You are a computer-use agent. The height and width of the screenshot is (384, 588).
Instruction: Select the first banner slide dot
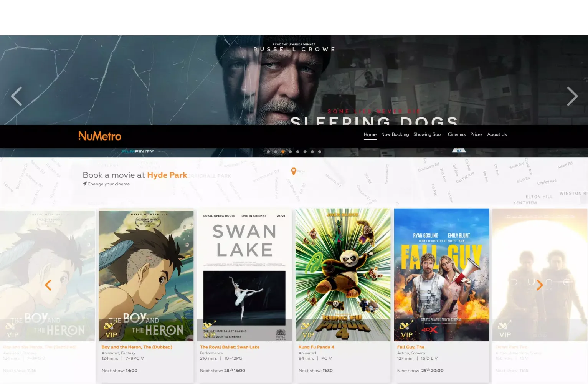[268, 152]
